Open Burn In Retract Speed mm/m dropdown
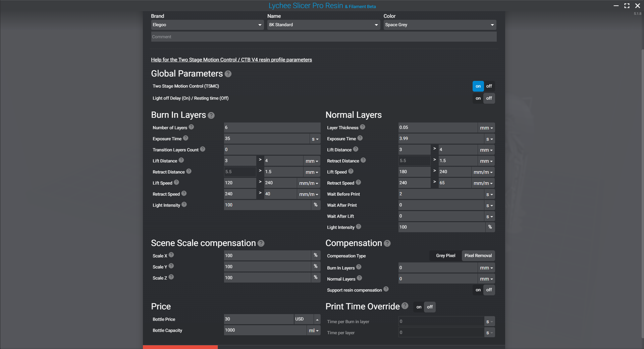The width and height of the screenshot is (644, 349). (309, 194)
